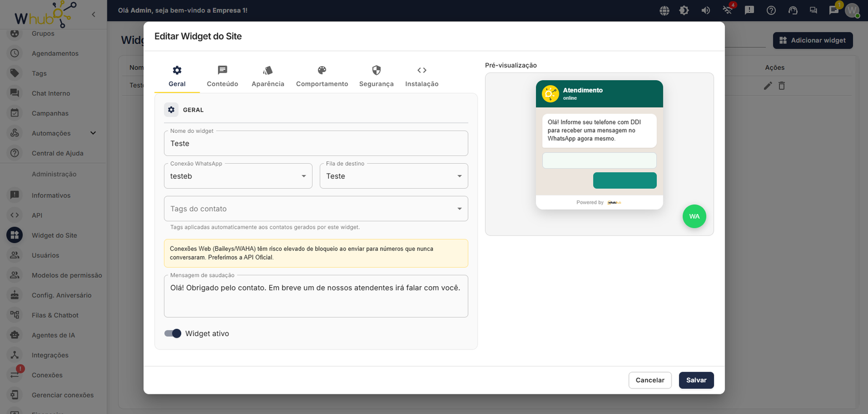Open the internal chat bubbles icon
Image resolution: width=868 pixels, height=414 pixels.
(813, 10)
